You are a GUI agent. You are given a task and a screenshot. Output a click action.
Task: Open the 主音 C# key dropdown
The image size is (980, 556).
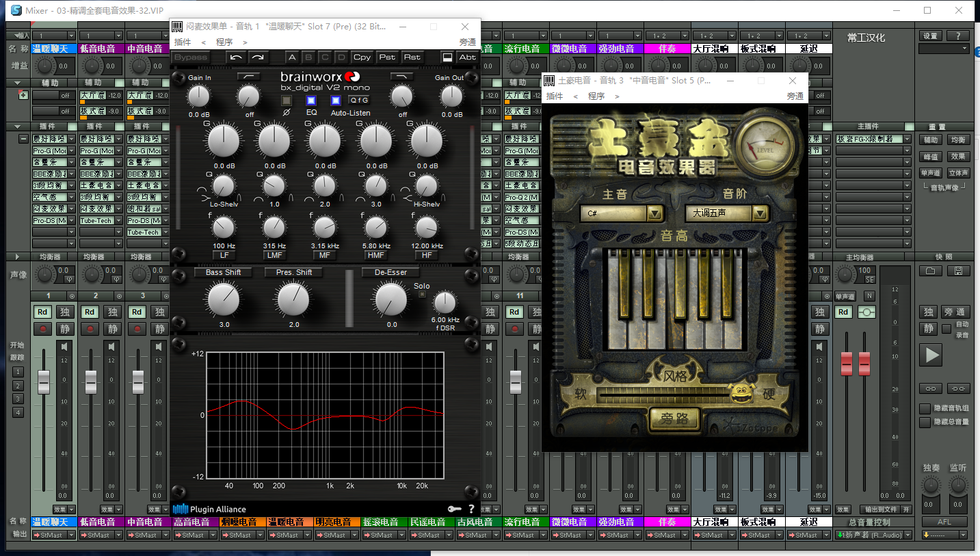pyautogui.click(x=655, y=213)
